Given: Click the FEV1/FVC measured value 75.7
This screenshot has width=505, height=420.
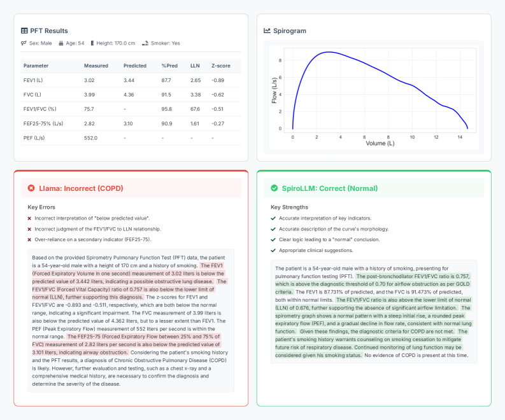Looking at the screenshot, I should 89,109.
